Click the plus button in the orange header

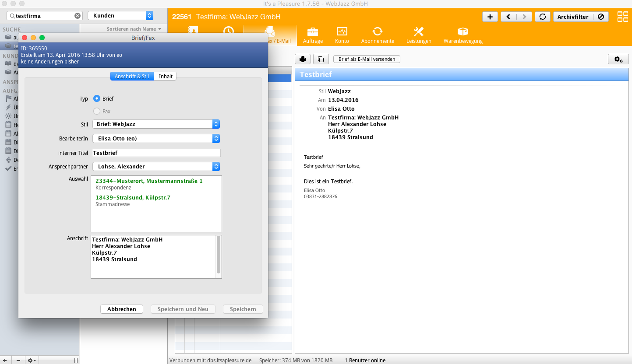490,17
